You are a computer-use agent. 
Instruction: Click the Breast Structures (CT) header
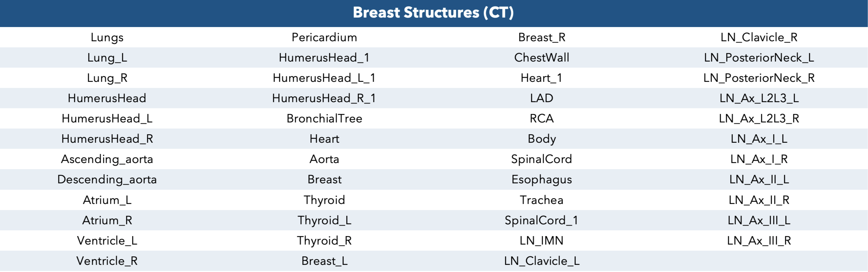tap(433, 13)
